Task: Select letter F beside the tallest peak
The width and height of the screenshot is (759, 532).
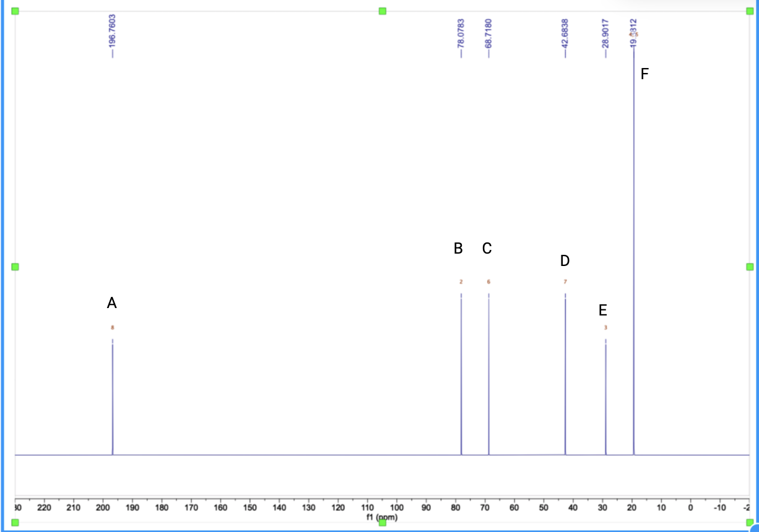Action: click(644, 74)
